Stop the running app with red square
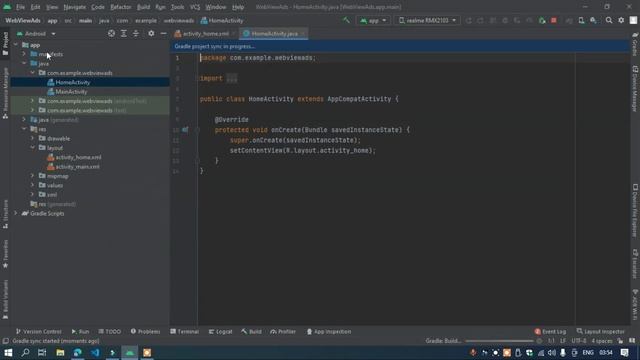Screen dimensions: 640x360 coord(554,20)
